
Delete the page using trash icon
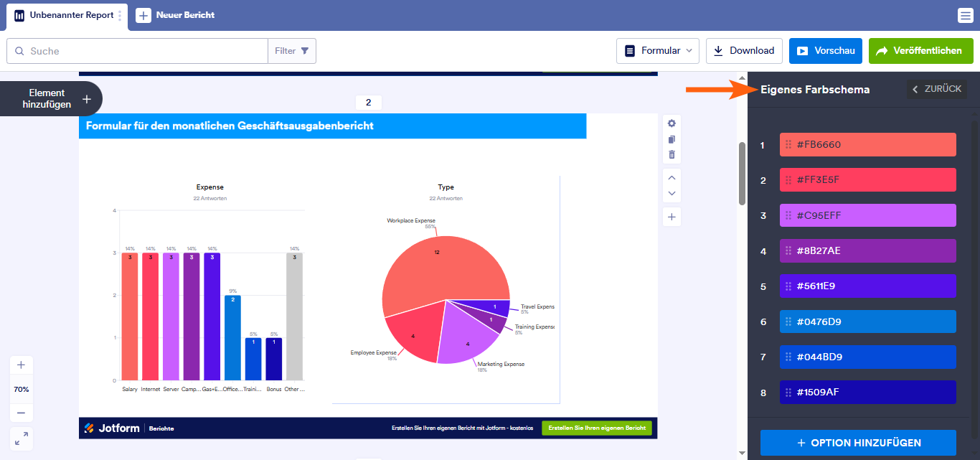tap(672, 154)
